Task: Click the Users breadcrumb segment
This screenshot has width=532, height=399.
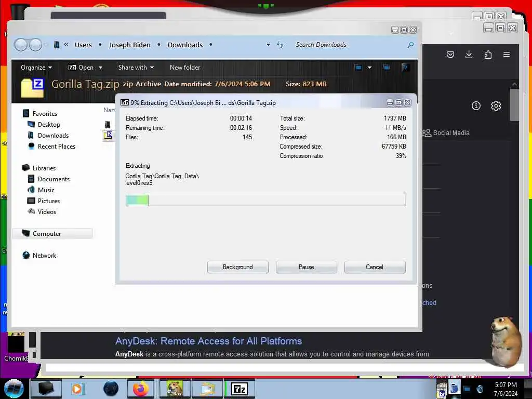Action: click(x=83, y=45)
